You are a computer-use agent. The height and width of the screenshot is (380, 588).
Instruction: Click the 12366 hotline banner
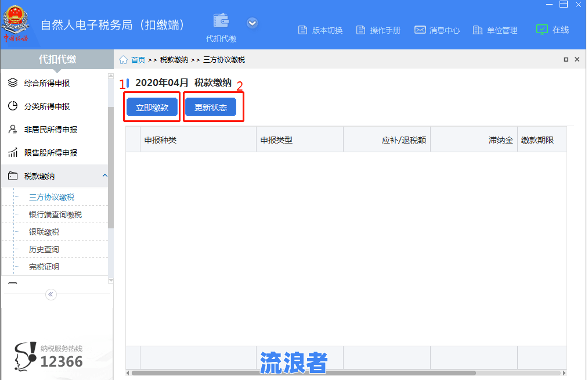(x=49, y=357)
